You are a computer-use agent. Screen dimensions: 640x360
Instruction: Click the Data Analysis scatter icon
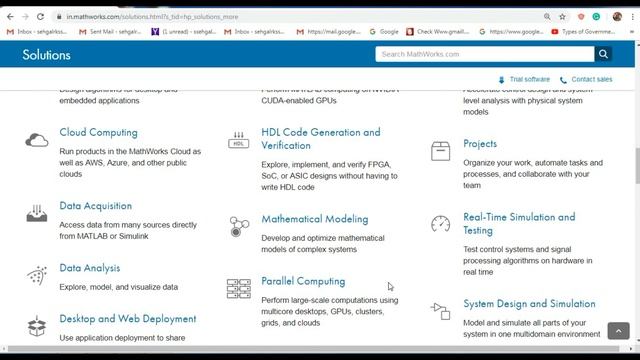[37, 276]
